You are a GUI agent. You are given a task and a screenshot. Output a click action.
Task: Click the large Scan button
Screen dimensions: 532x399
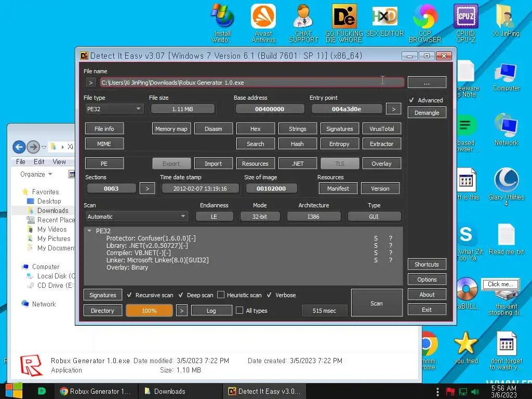tap(377, 303)
